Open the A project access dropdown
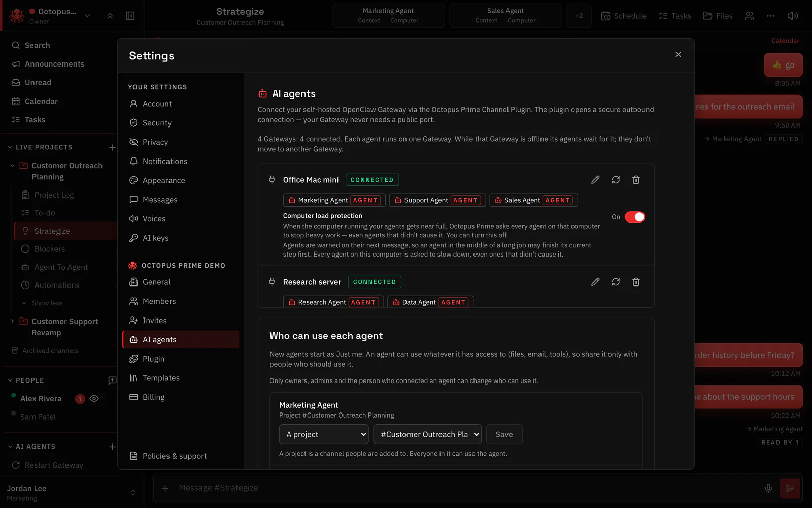This screenshot has width=812, height=508. 324,434
